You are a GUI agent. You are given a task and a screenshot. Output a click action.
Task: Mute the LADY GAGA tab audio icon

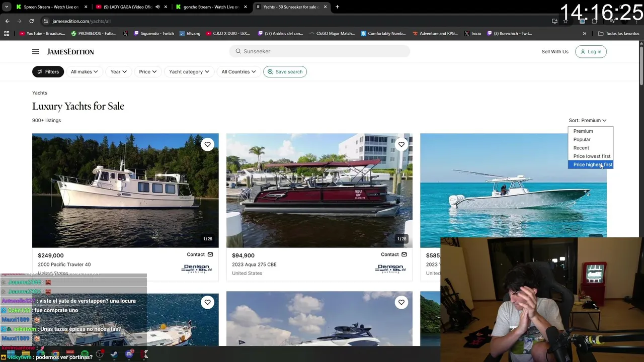pos(157,7)
